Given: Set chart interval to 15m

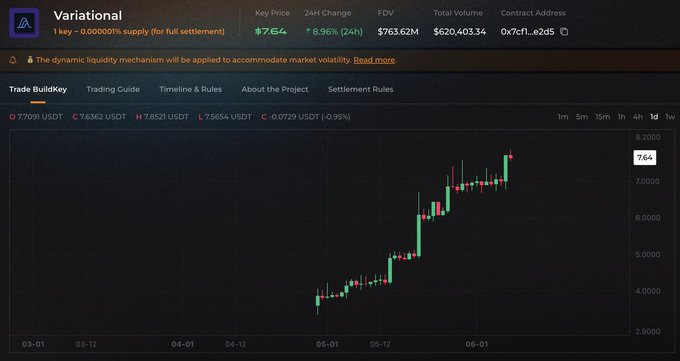Looking at the screenshot, I should pyautogui.click(x=602, y=117).
